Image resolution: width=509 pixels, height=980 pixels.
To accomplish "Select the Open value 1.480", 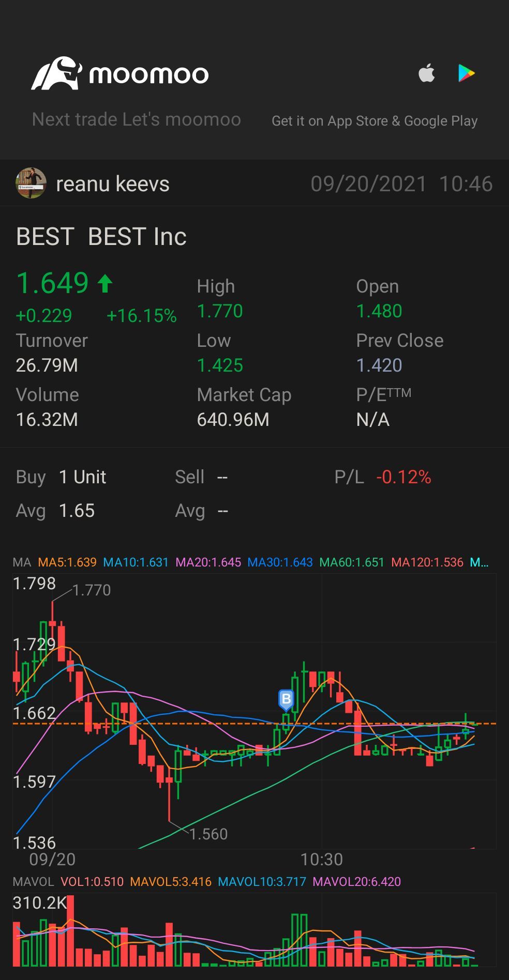I will [x=379, y=311].
